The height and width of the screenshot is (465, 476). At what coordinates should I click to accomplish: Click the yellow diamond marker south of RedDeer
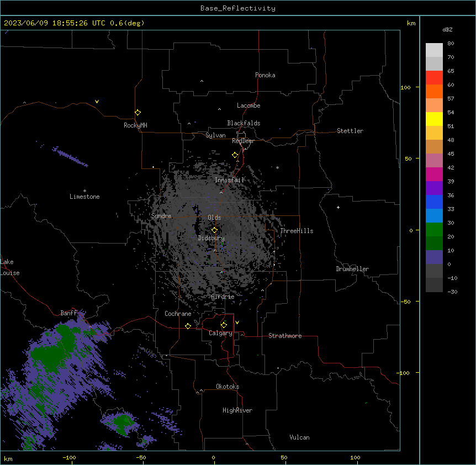(x=235, y=155)
